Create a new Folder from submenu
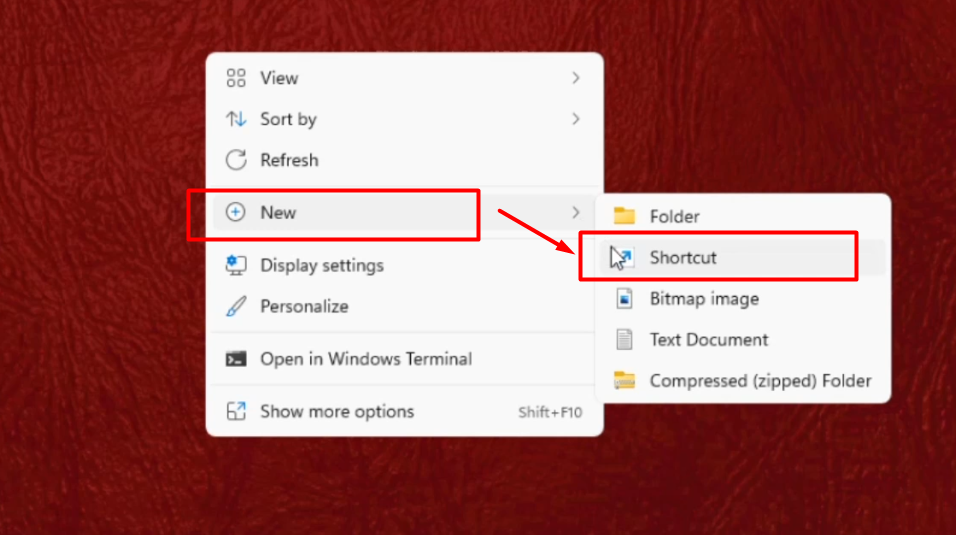 click(x=743, y=216)
